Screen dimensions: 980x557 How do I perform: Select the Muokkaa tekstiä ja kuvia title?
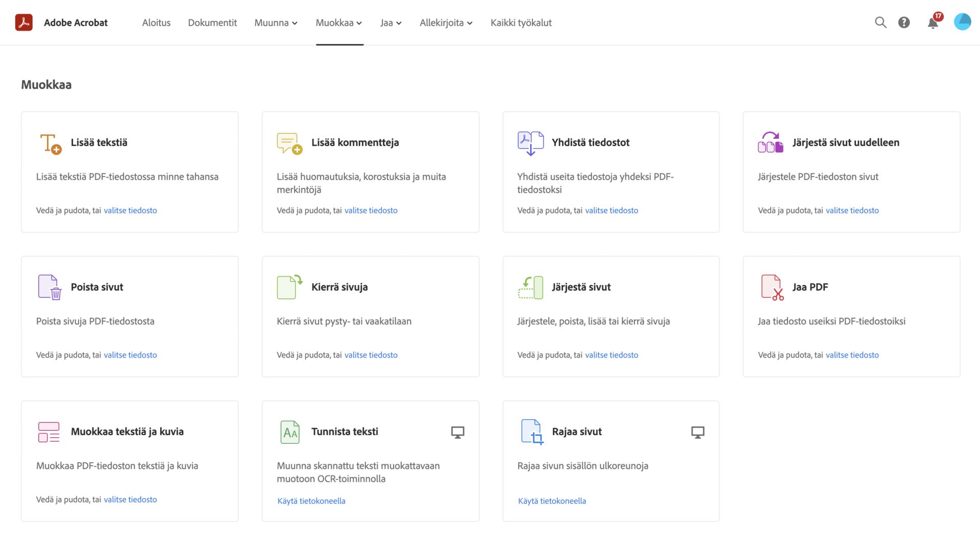pos(127,432)
